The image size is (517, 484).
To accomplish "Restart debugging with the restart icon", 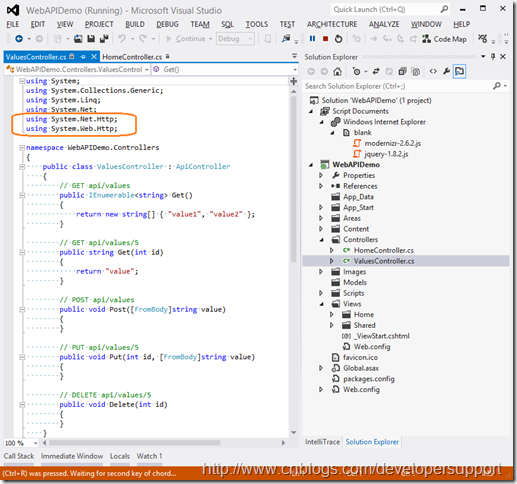I will (338, 39).
